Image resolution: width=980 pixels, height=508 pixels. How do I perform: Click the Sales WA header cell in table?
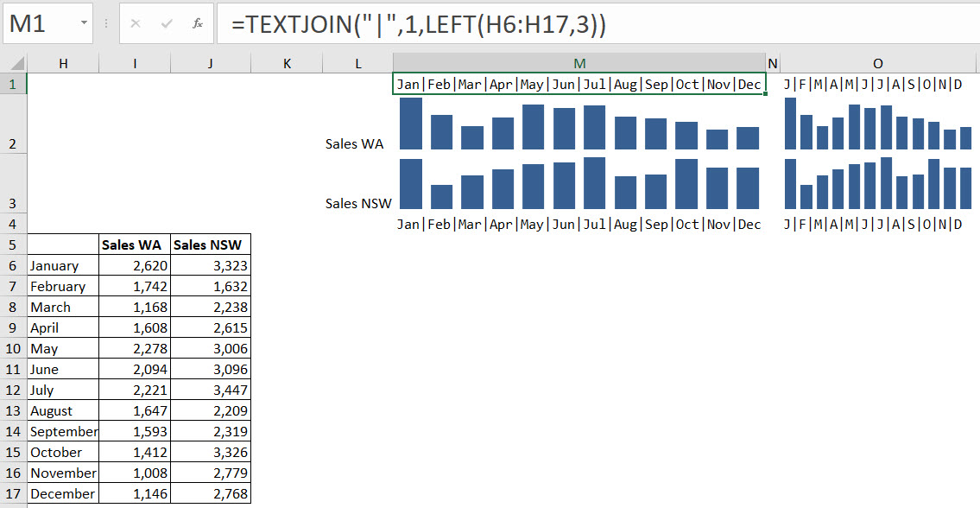click(135, 244)
